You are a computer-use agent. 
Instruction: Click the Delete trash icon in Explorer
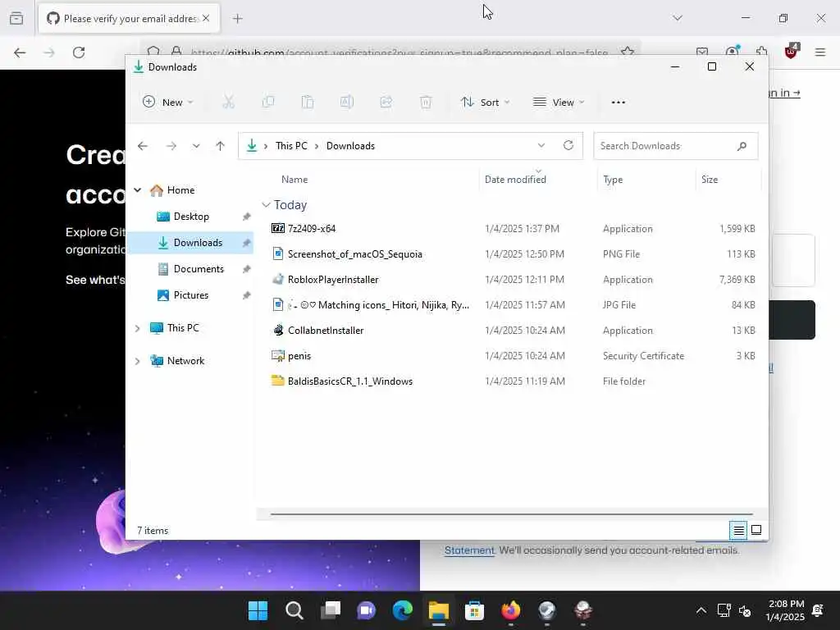point(426,102)
